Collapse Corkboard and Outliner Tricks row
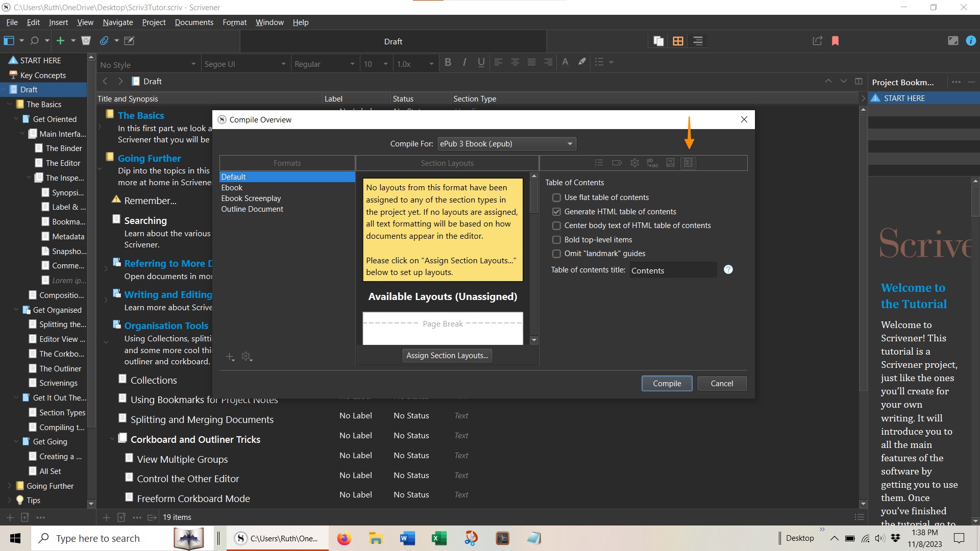The height and width of the screenshot is (551, 980). coord(112,439)
